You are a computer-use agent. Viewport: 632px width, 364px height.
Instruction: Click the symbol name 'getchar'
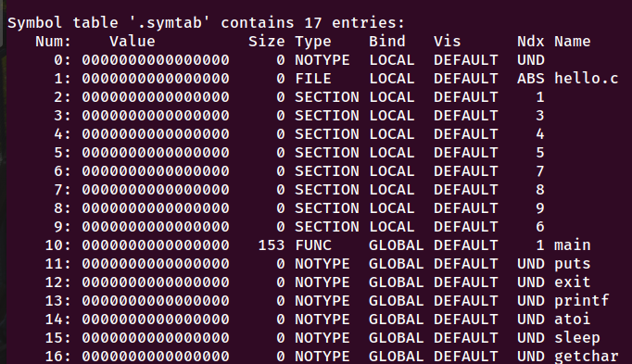pyautogui.click(x=586, y=357)
